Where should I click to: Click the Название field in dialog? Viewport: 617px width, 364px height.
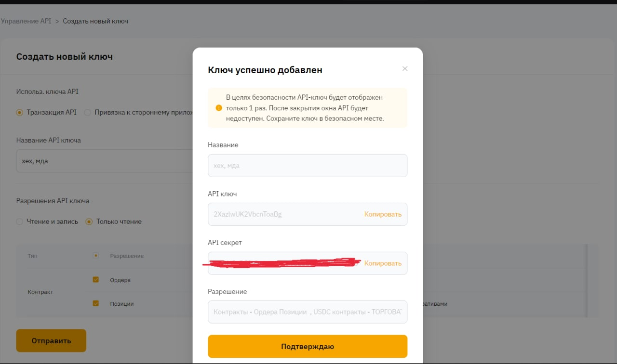coord(307,166)
